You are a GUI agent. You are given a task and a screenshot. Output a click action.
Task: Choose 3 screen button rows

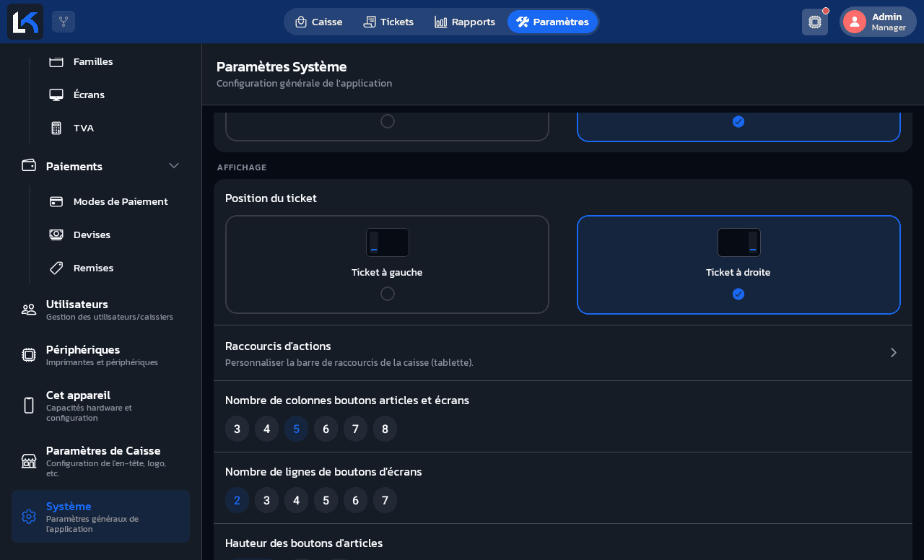pyautogui.click(x=266, y=500)
